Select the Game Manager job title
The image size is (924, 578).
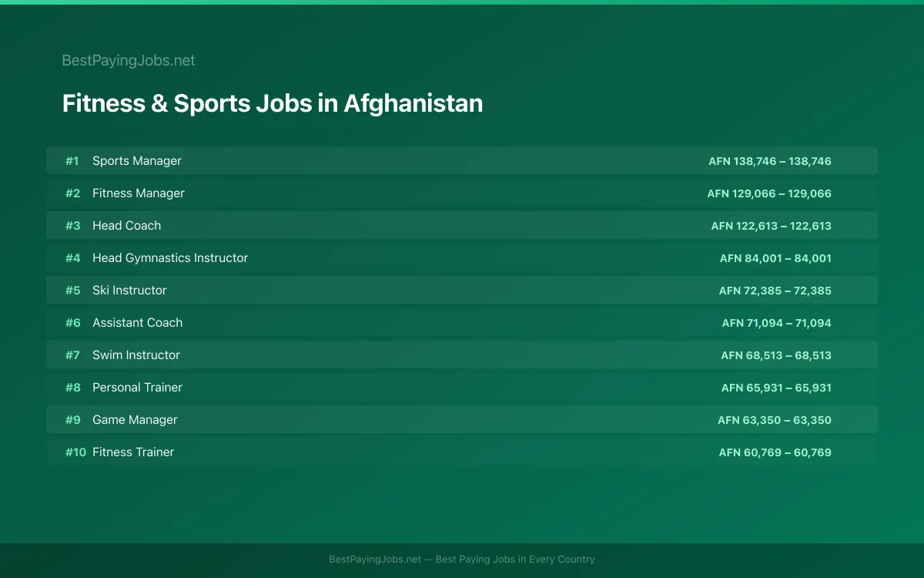(135, 420)
